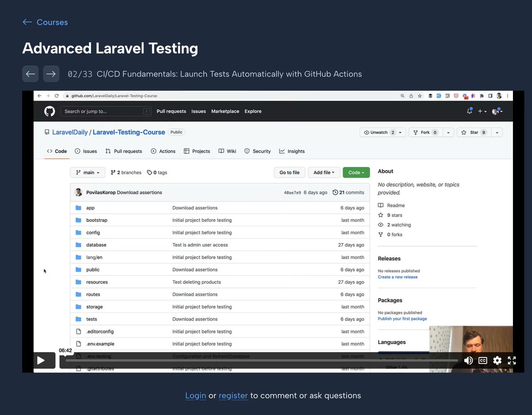Screen dimensions: 532x415
Task: Switch to the Wiki tab
Action: (x=227, y=151)
